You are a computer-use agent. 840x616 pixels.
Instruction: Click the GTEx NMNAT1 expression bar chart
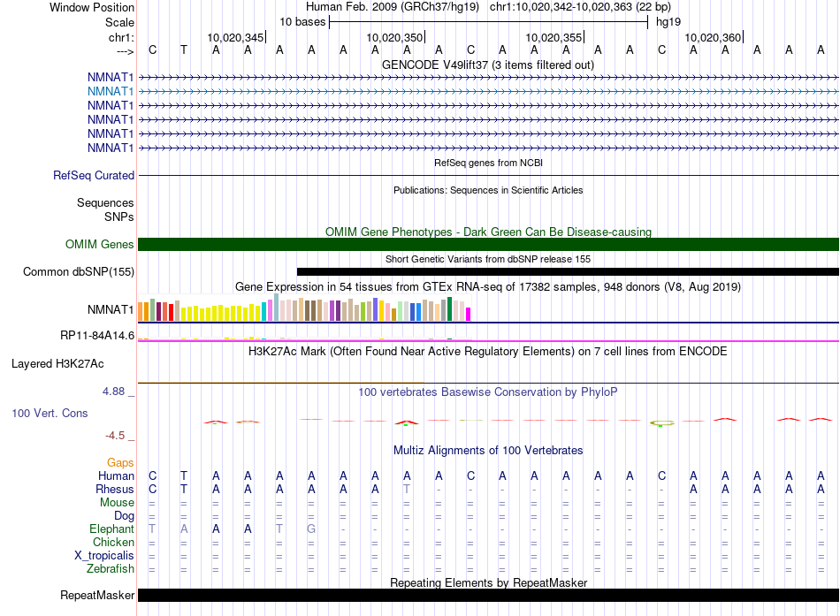(x=305, y=310)
